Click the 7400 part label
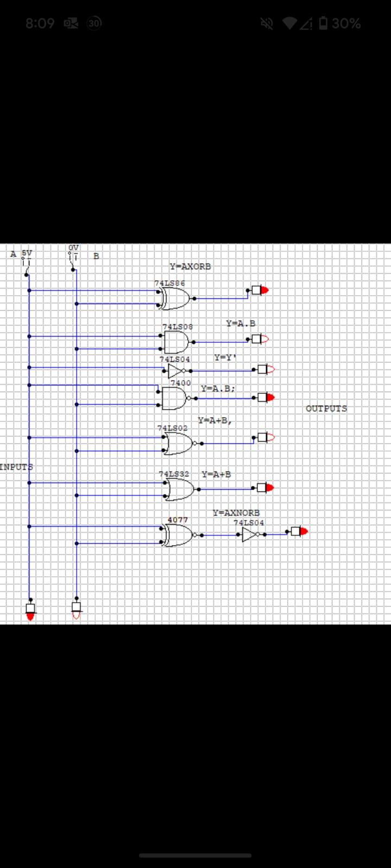The width and height of the screenshot is (391, 868). [181, 383]
